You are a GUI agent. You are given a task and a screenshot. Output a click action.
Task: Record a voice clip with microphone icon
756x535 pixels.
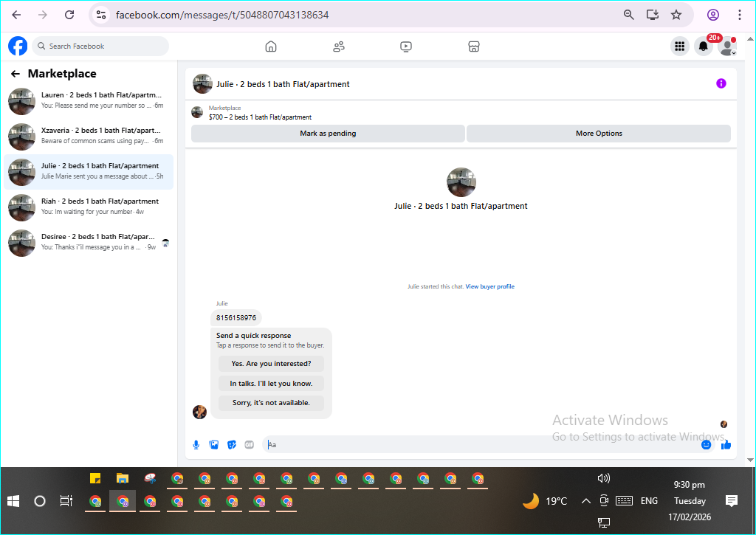tap(196, 444)
